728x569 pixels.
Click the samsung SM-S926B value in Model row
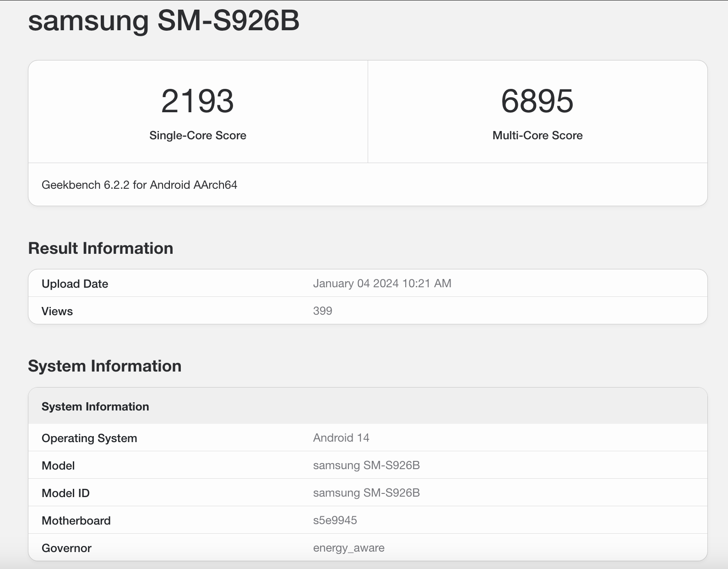click(366, 465)
